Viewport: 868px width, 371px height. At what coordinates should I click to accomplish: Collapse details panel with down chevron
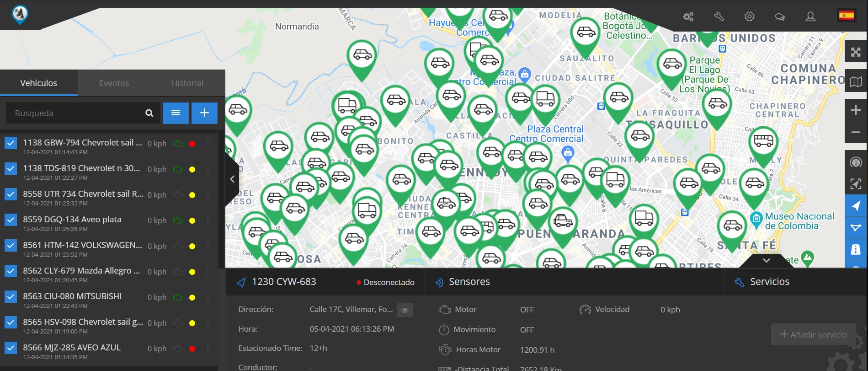[x=766, y=260]
